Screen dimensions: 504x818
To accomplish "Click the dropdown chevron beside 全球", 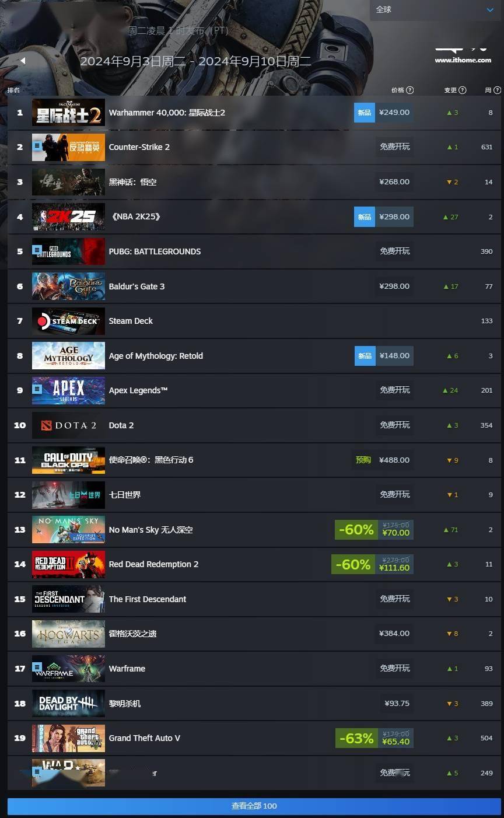I will [490, 10].
